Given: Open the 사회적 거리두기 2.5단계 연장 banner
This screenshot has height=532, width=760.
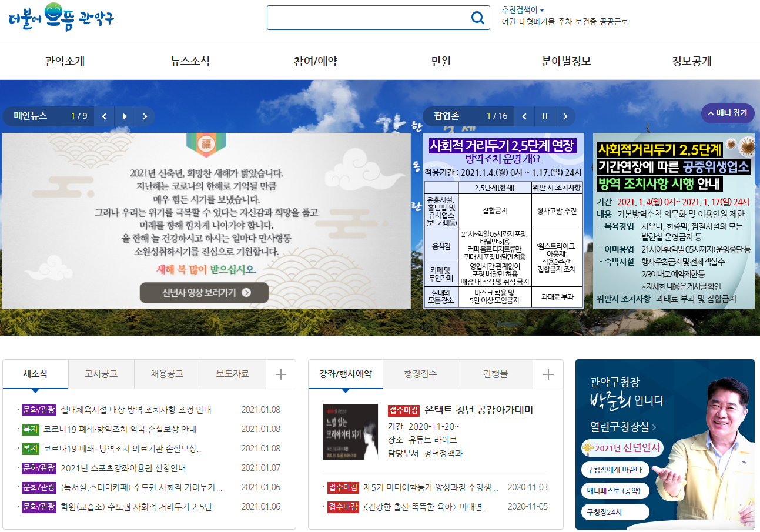Looking at the screenshot, I should pos(504,220).
